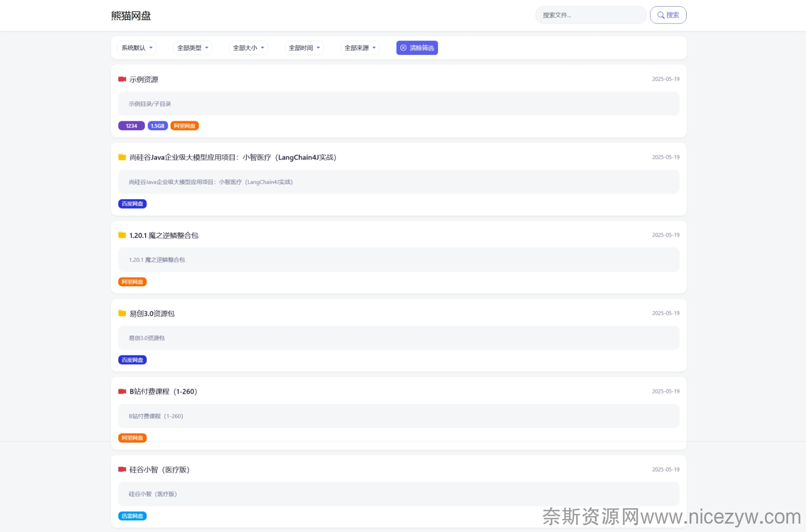Viewport: 806px width, 532px height.
Task: Open the 全部大小 filter dropdown
Action: pyautogui.click(x=248, y=48)
